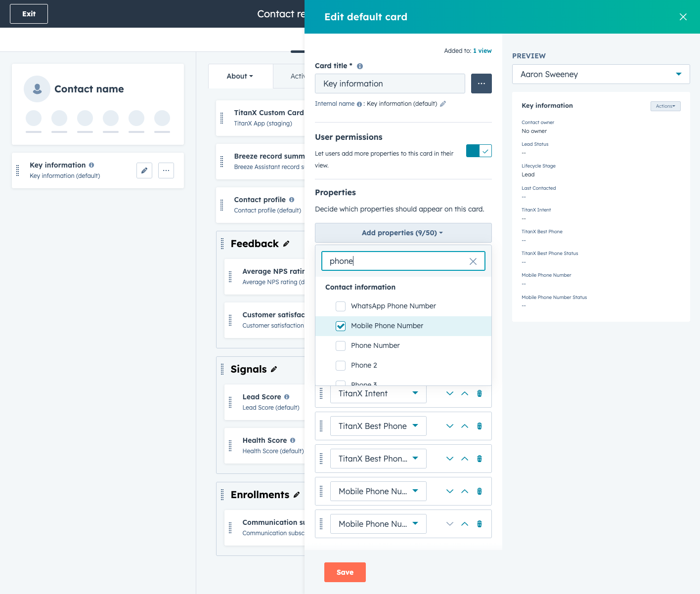Click the Save button
Image resolution: width=700 pixels, height=594 pixels.
pyautogui.click(x=345, y=572)
